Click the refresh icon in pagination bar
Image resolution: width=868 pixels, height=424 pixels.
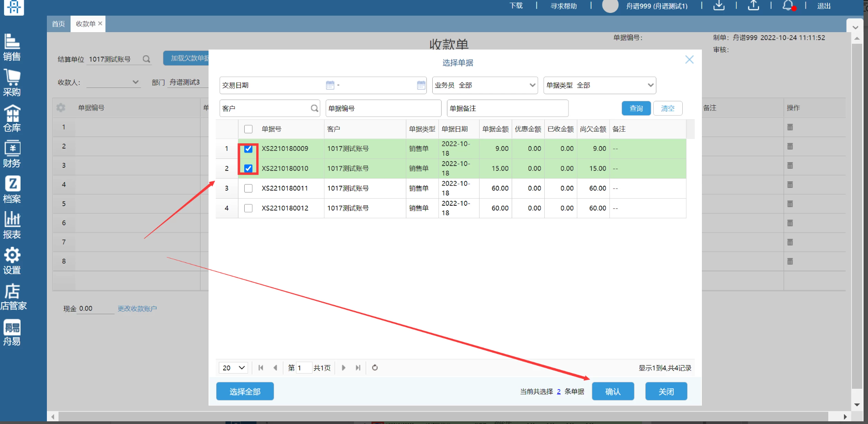[x=375, y=368]
